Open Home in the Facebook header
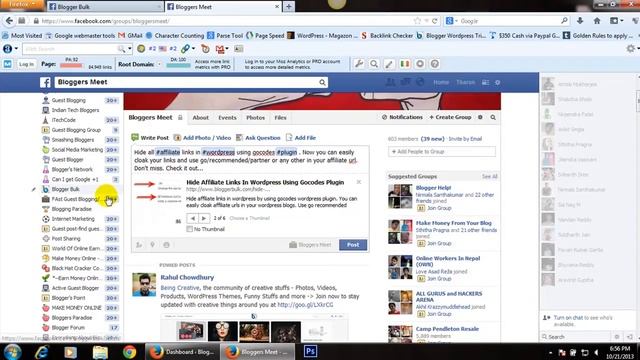This screenshot has width=640, height=360. click(441, 82)
